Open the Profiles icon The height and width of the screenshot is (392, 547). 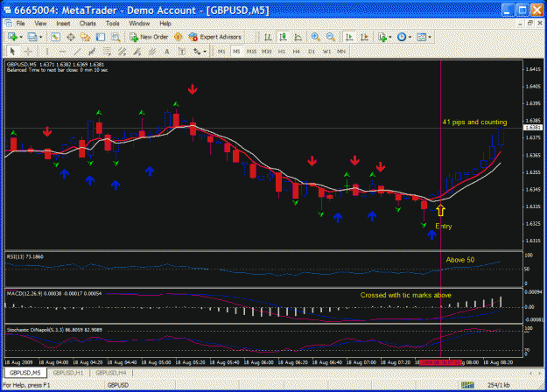[32, 37]
